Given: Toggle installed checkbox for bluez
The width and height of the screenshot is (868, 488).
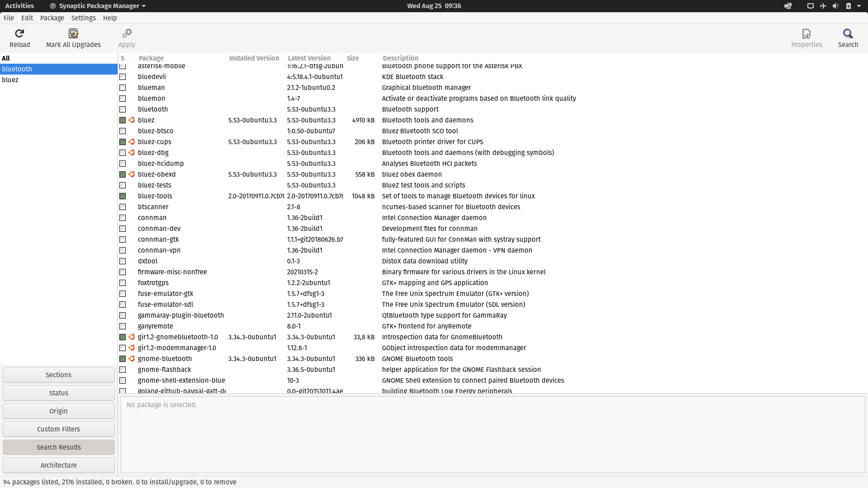Looking at the screenshot, I should pyautogui.click(x=123, y=120).
